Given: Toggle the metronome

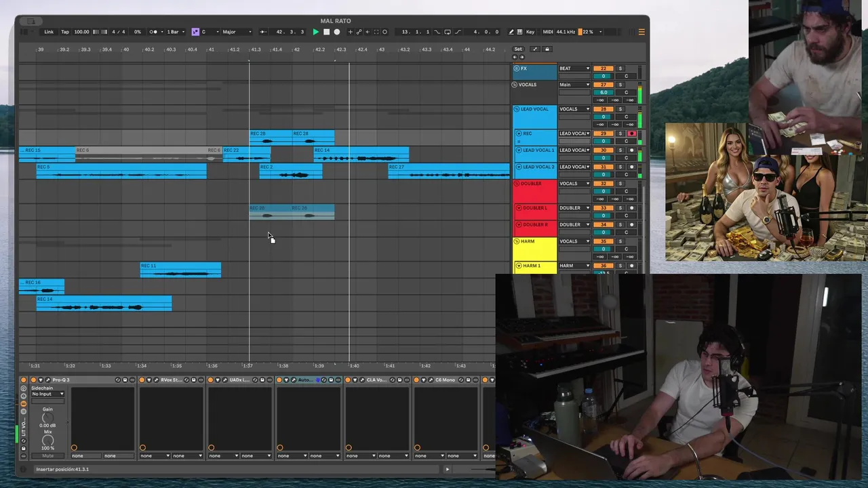Looking at the screenshot, I should (x=153, y=32).
